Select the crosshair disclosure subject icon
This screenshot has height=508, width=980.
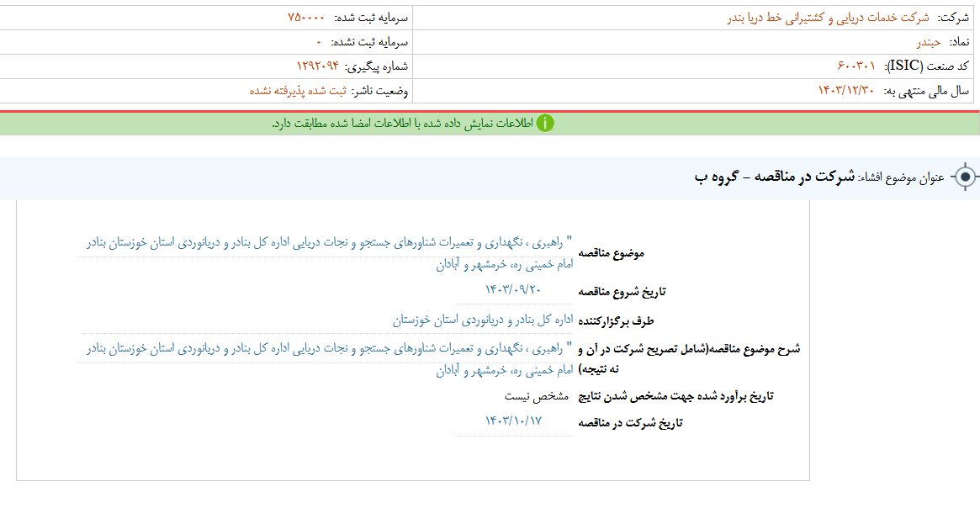(x=966, y=177)
